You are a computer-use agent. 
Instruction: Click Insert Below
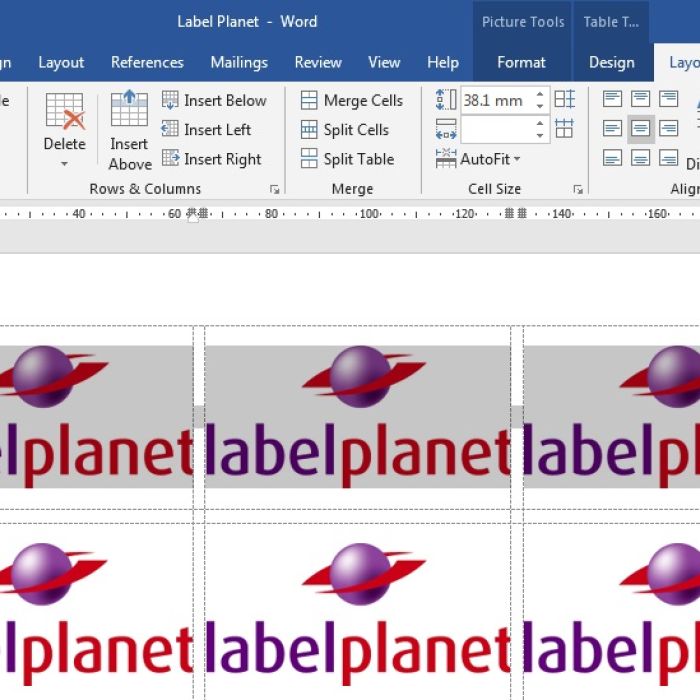point(214,100)
